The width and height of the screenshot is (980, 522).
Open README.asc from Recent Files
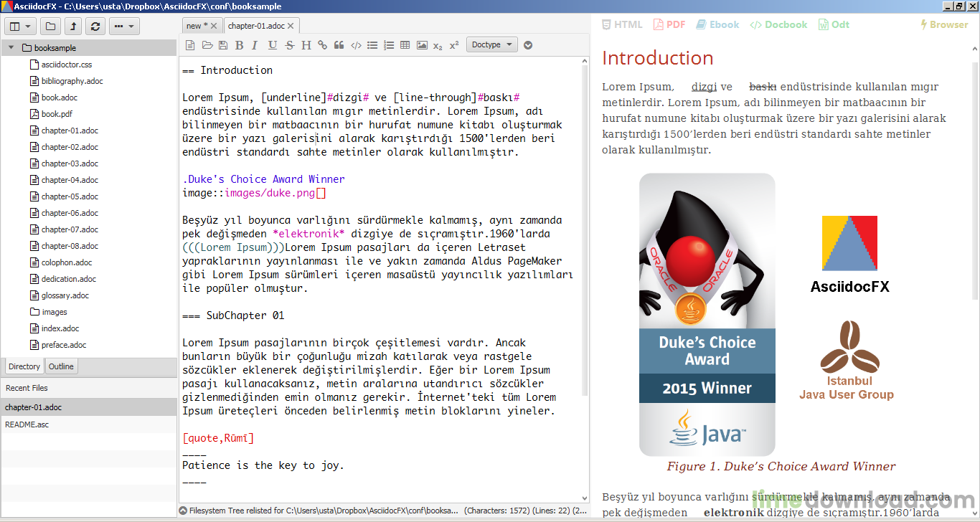point(88,424)
